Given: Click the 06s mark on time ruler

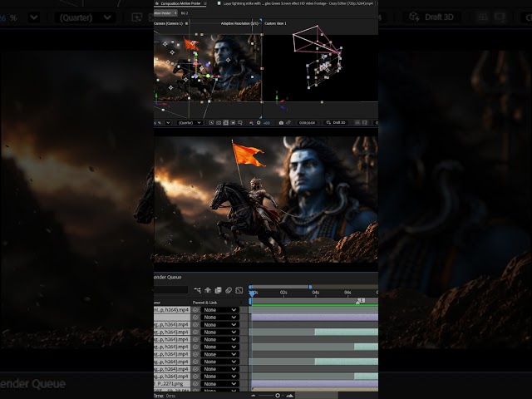Looking at the screenshot, I should pos(347,293).
